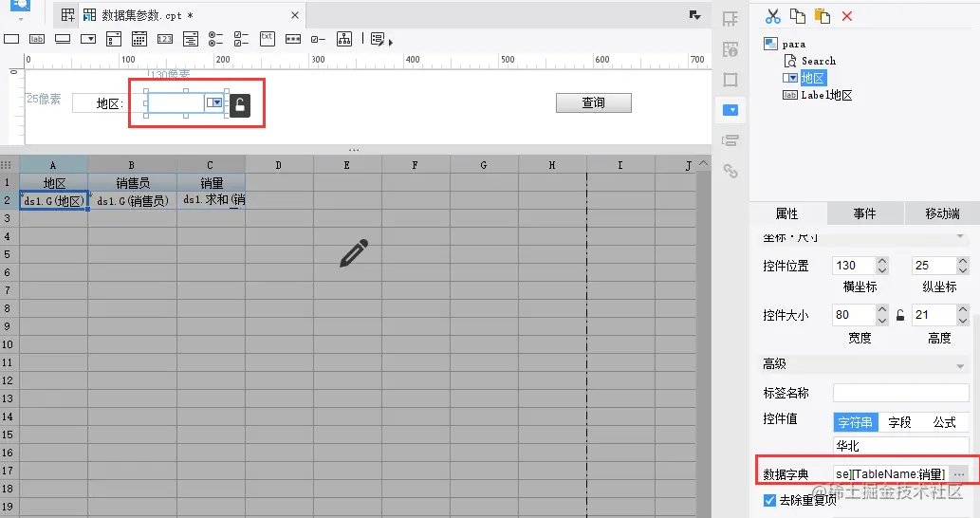This screenshot has width=980, height=518.
Task: Switch to the 属性 tab
Action: click(787, 213)
